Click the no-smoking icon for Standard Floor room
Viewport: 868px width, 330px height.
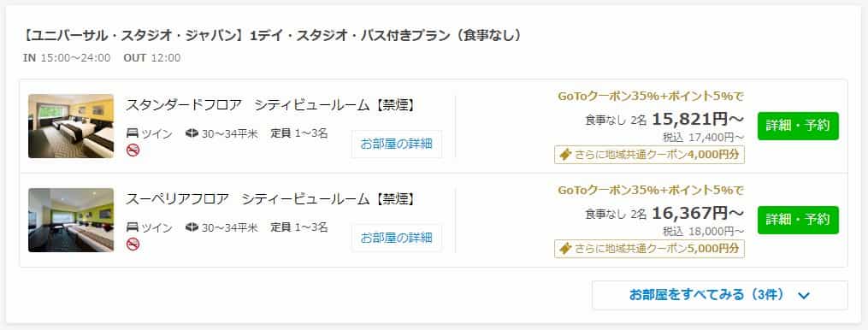[x=133, y=150]
